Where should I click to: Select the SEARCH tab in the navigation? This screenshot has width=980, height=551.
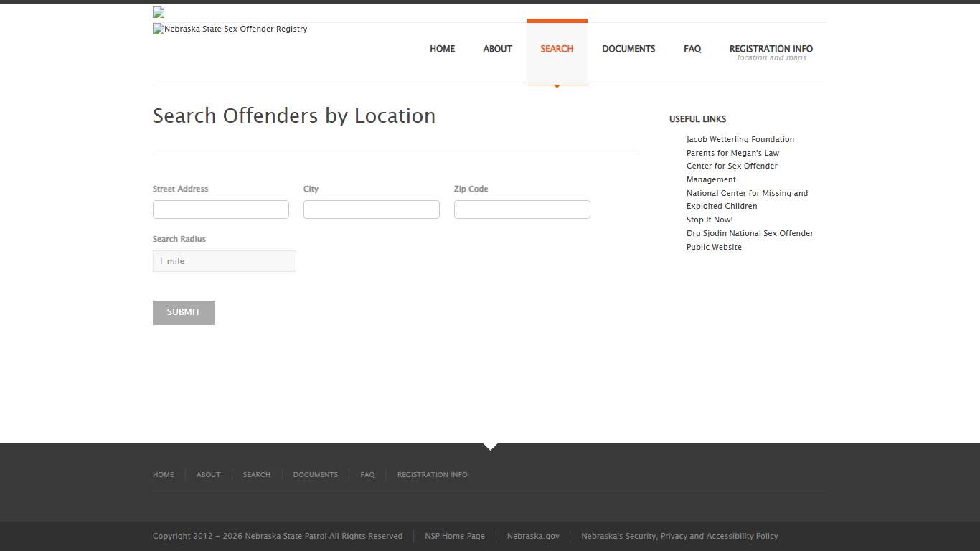point(557,49)
